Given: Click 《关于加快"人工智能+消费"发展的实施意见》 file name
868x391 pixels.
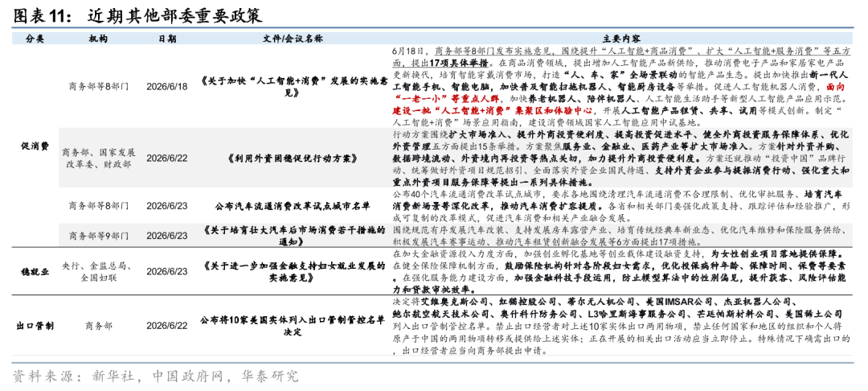Looking at the screenshot, I should [x=293, y=86].
